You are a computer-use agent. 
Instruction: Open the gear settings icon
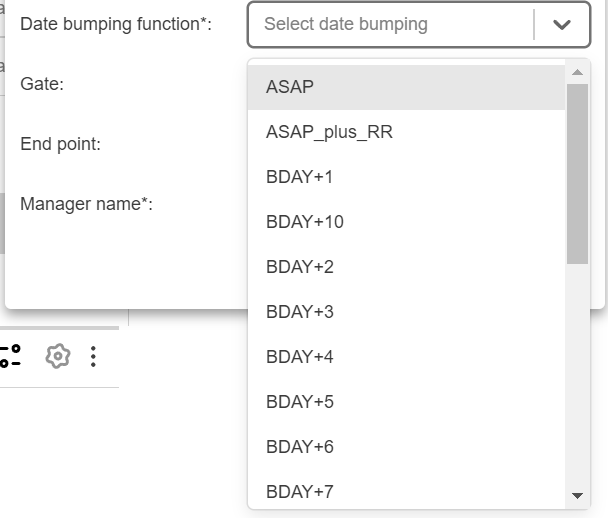(x=58, y=356)
